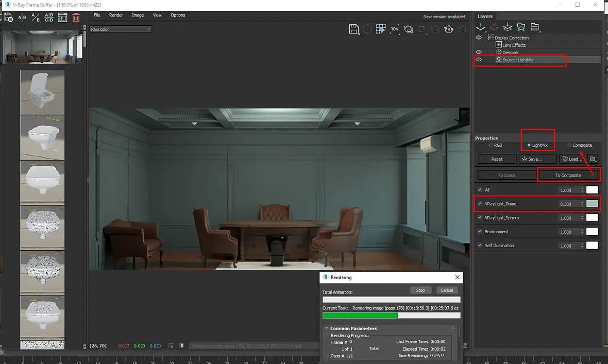Image resolution: width=608 pixels, height=364 pixels.
Task: Open the Options menu
Action: (x=178, y=15)
